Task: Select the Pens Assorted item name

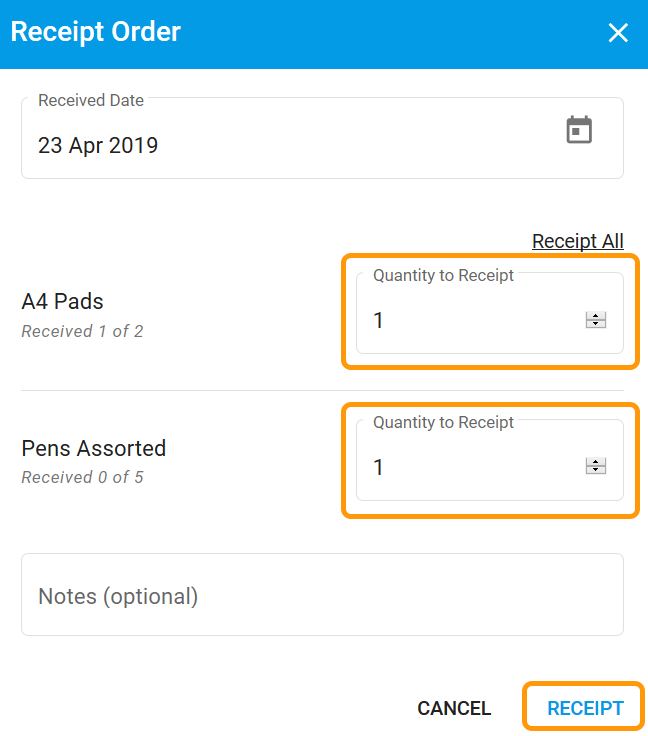Action: coord(94,448)
